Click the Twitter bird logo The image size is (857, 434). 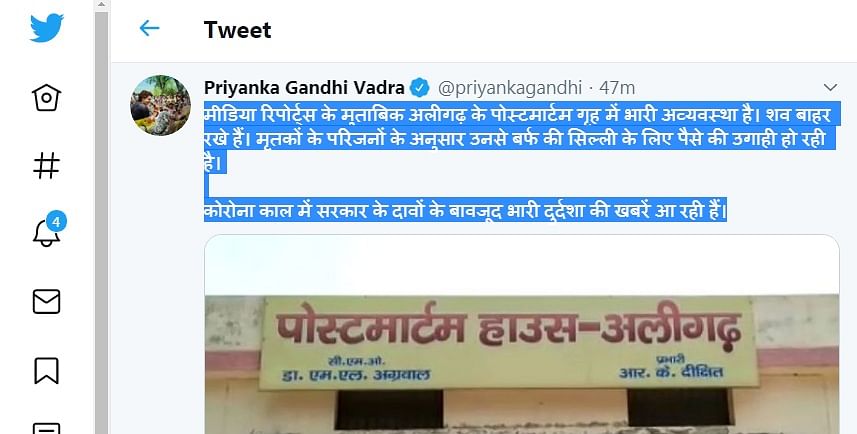46,28
